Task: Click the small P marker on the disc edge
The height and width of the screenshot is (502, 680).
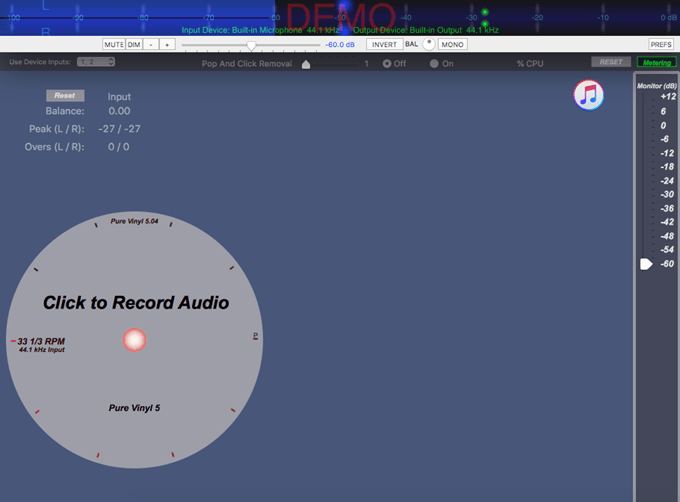Action: pos(255,336)
